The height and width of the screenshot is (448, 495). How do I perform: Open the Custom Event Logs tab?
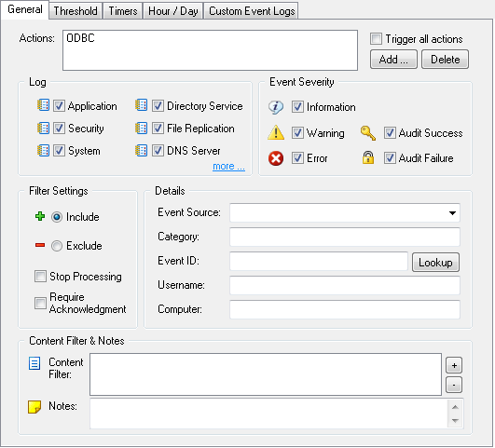coord(252,11)
